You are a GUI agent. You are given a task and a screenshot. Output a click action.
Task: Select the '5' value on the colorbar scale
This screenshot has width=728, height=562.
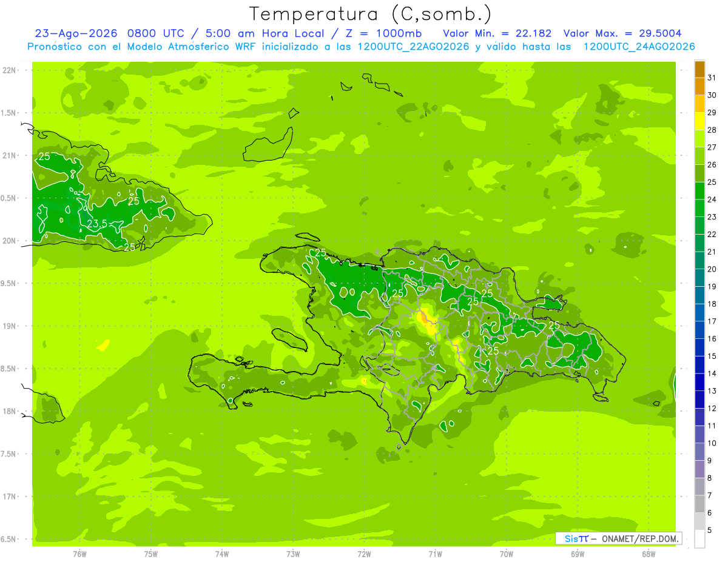point(710,530)
